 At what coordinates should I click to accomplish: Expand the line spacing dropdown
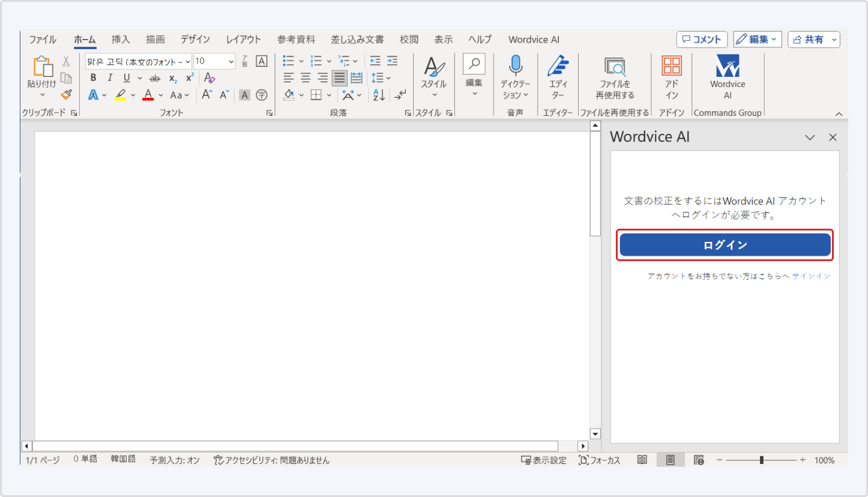[387, 77]
